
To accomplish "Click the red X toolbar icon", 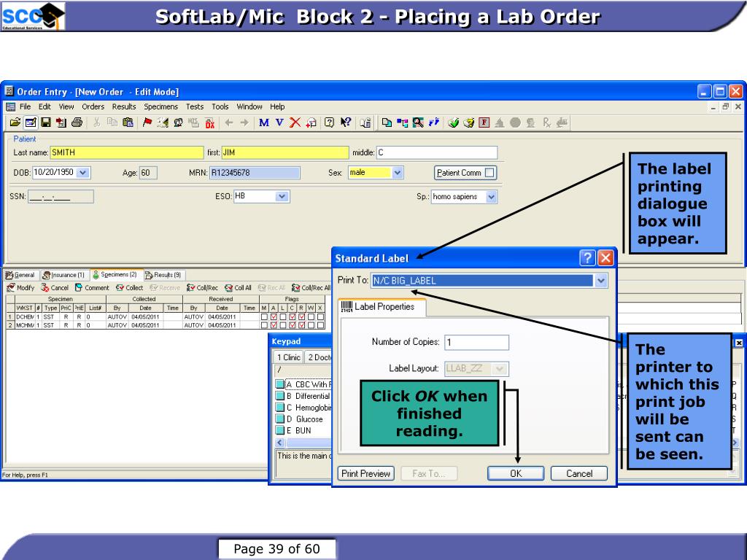I will coord(295,122).
